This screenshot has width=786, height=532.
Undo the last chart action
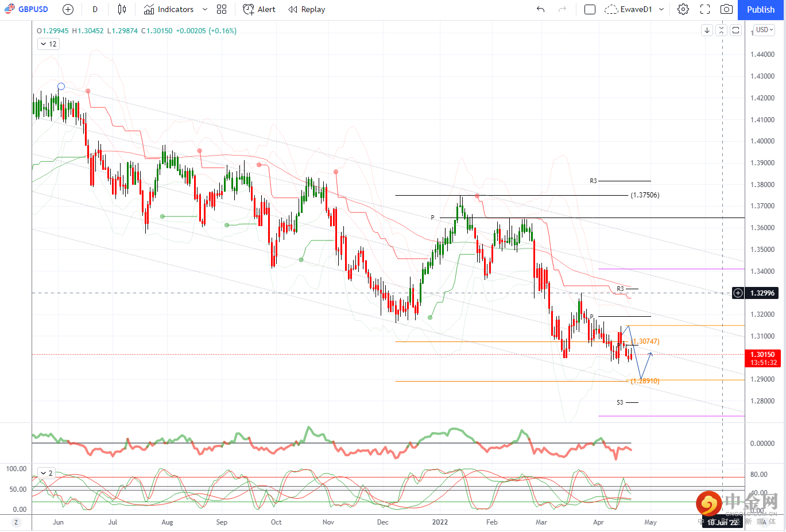540,9
